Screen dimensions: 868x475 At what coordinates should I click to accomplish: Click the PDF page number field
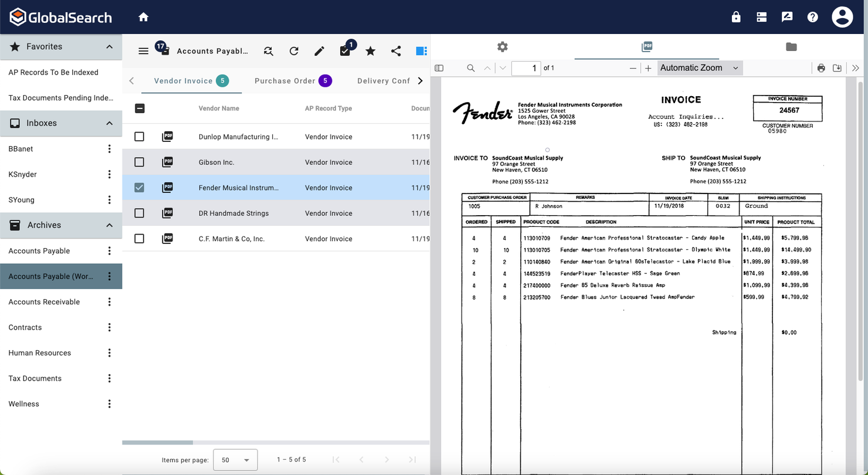click(526, 68)
